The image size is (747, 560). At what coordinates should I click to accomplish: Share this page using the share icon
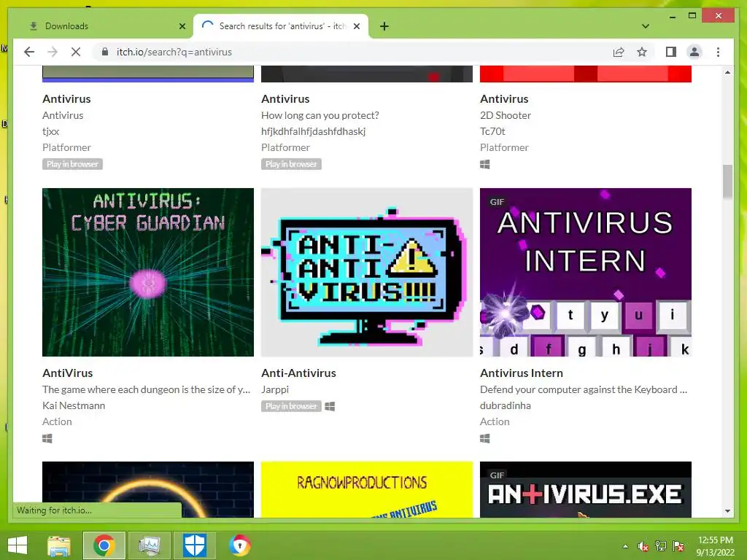pyautogui.click(x=619, y=52)
